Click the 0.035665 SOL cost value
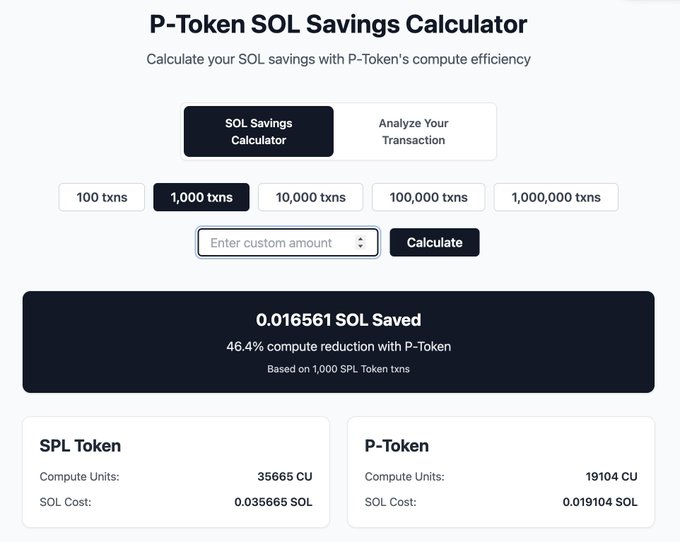 pyautogui.click(x=273, y=502)
